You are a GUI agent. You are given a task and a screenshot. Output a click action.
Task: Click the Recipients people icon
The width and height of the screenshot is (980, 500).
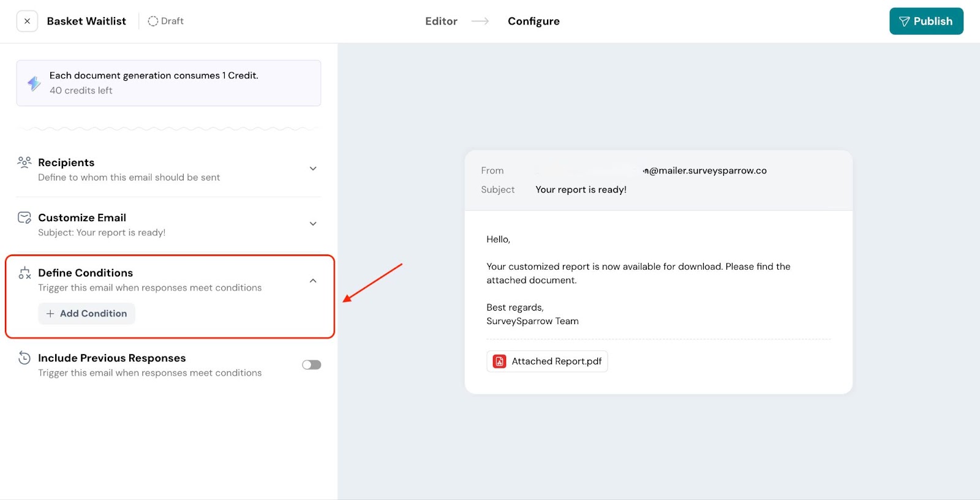pos(24,162)
